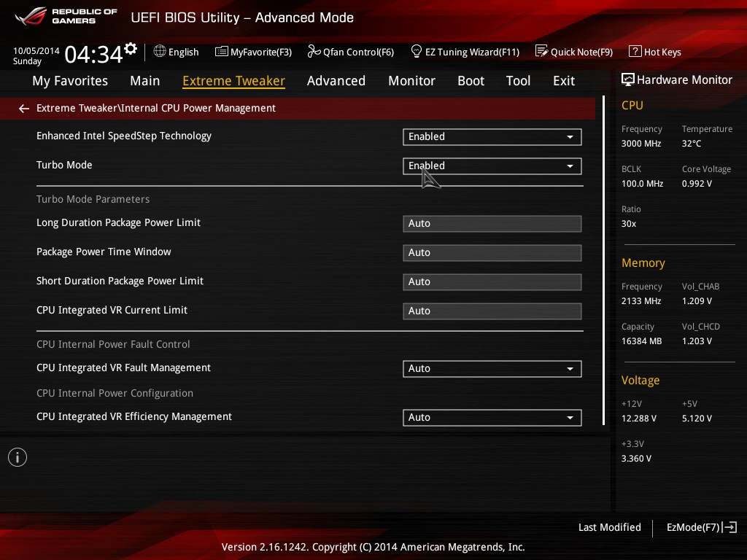The width and height of the screenshot is (747, 560).
Task: Expand CPU Integrated VR Efficiency Management dropdown
Action: coord(492,418)
